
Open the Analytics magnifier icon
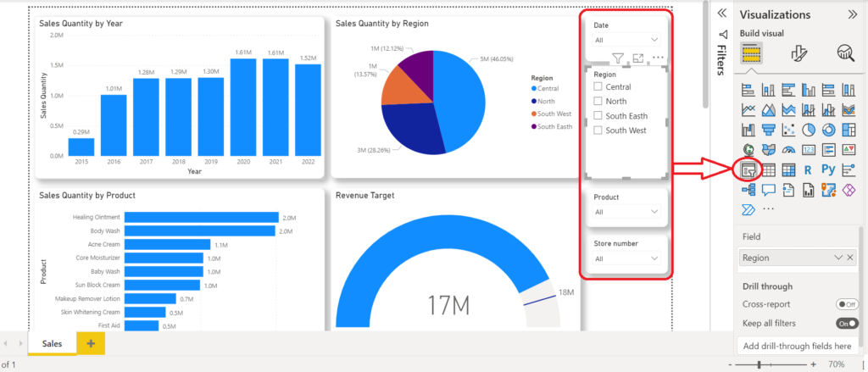[x=845, y=55]
